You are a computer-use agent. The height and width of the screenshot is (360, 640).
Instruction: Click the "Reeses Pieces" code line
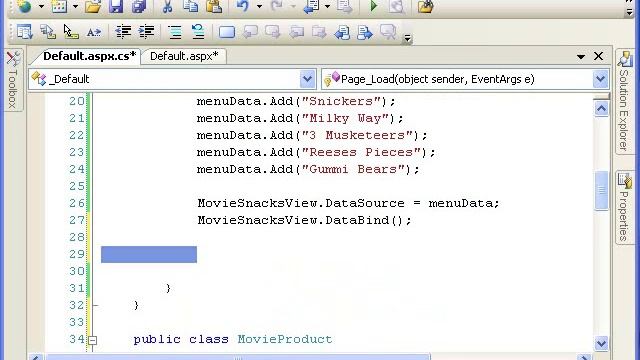click(x=316, y=152)
